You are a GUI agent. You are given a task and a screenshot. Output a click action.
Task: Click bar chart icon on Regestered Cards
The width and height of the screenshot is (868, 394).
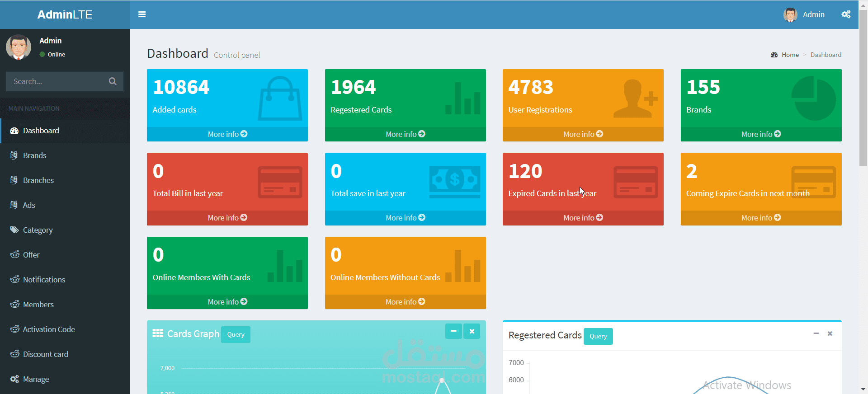[463, 98]
